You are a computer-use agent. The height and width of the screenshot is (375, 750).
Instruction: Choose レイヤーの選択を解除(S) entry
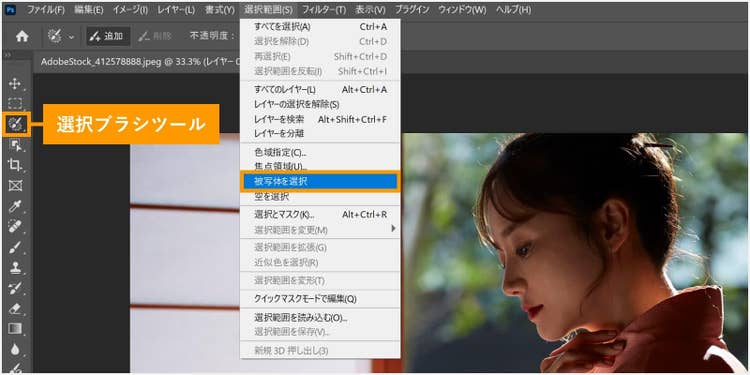(x=320, y=104)
